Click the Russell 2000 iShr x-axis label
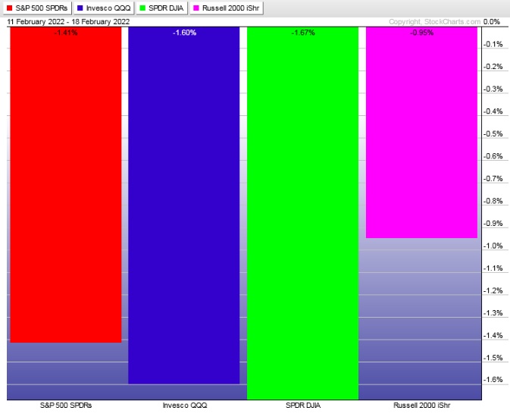The height and width of the screenshot is (420, 510). [422, 406]
